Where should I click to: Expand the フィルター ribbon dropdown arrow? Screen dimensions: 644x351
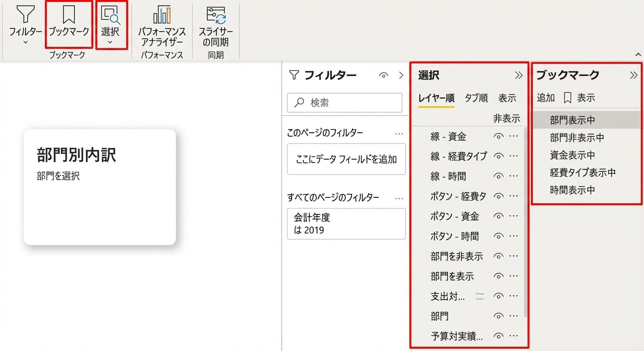pos(26,42)
